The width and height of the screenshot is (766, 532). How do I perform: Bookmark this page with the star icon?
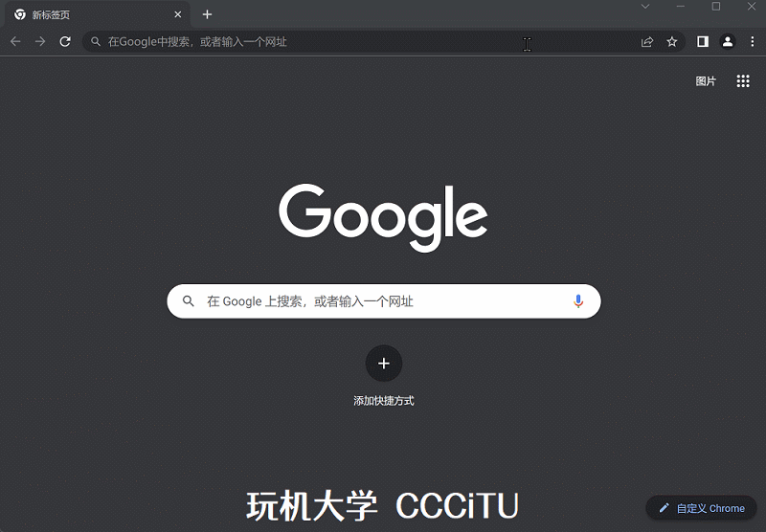tap(672, 42)
